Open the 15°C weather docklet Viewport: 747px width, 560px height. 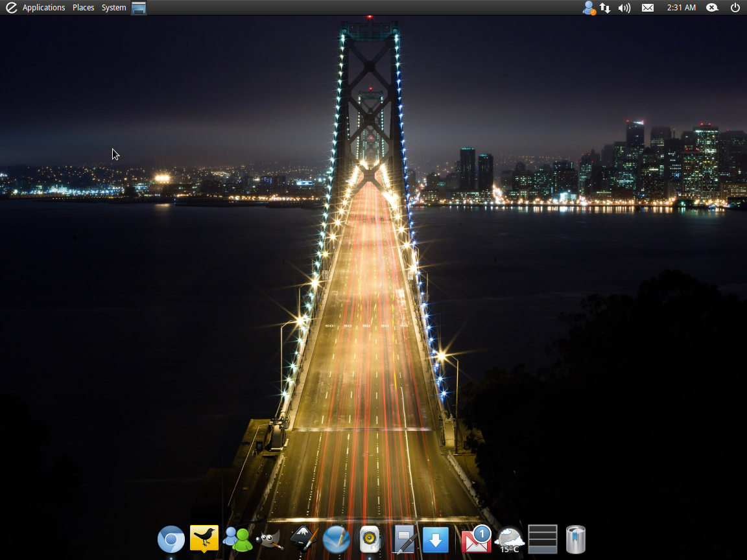(509, 540)
